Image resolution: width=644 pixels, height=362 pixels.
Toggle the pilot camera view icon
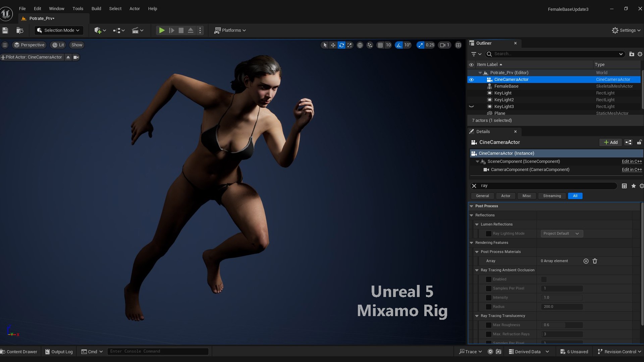tap(76, 57)
